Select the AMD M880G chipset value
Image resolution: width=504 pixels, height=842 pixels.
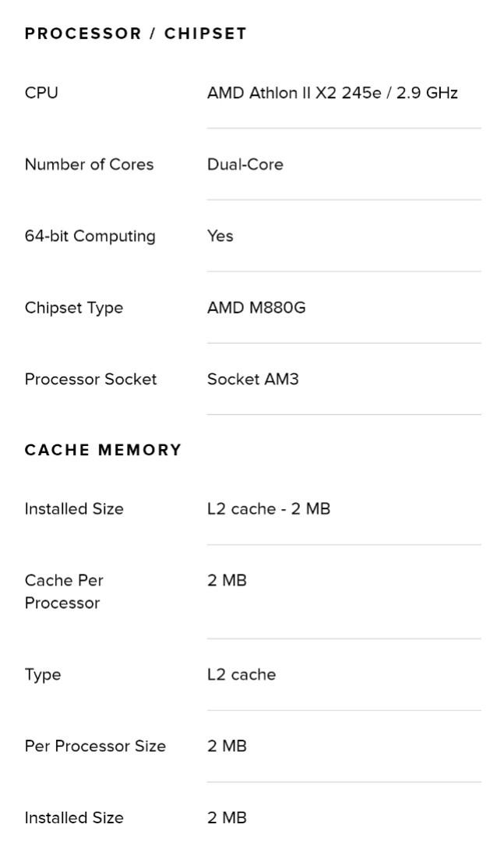(x=256, y=308)
